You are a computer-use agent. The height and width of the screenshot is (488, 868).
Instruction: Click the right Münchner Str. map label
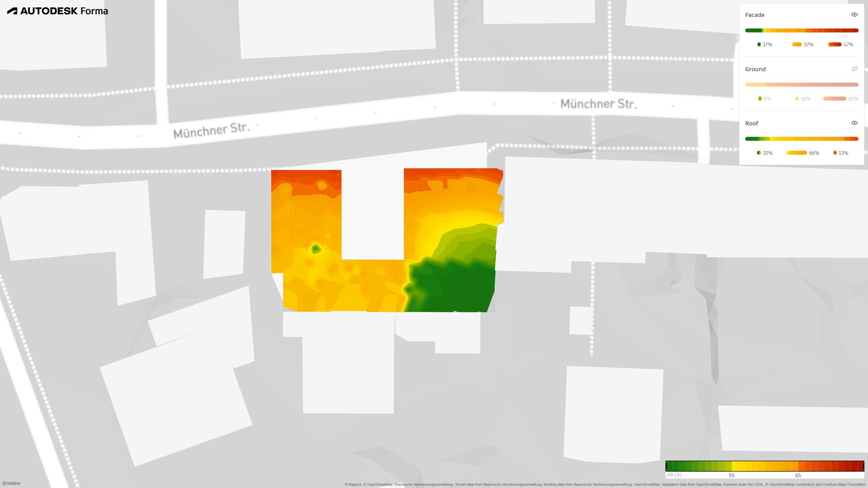click(x=598, y=104)
